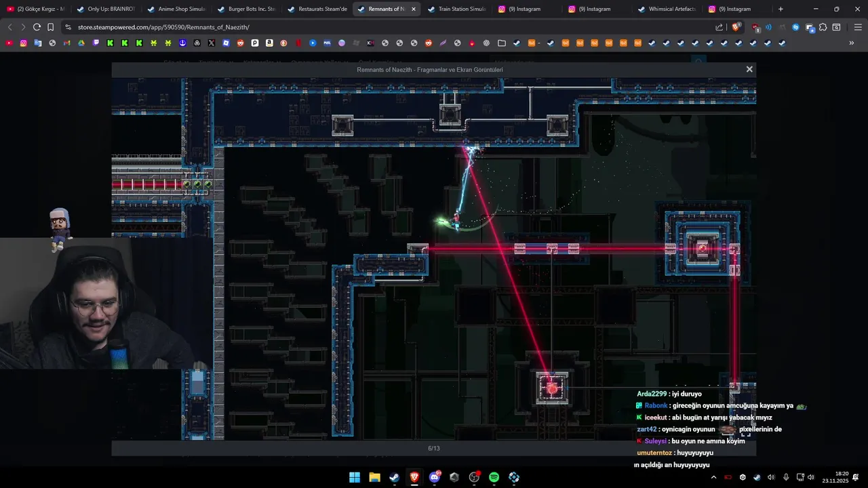Switch to the Gökçe Kırgız YouTube tab
Image resolution: width=868 pixels, height=488 pixels.
click(x=36, y=9)
